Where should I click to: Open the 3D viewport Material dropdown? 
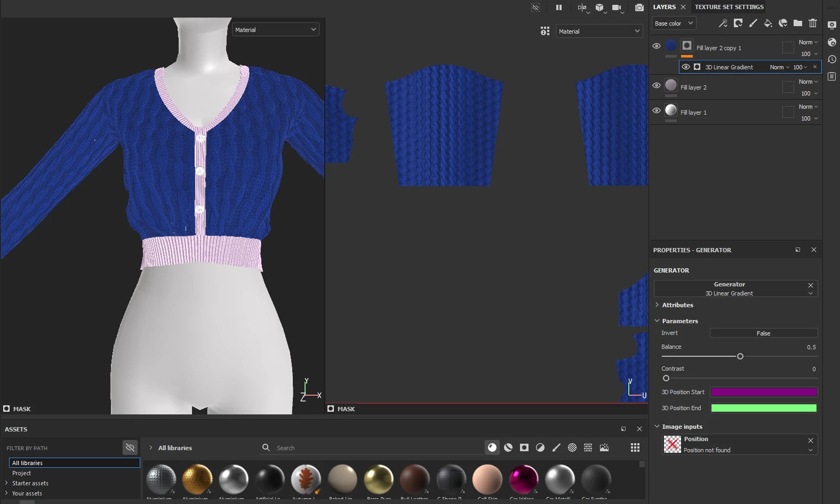click(276, 30)
